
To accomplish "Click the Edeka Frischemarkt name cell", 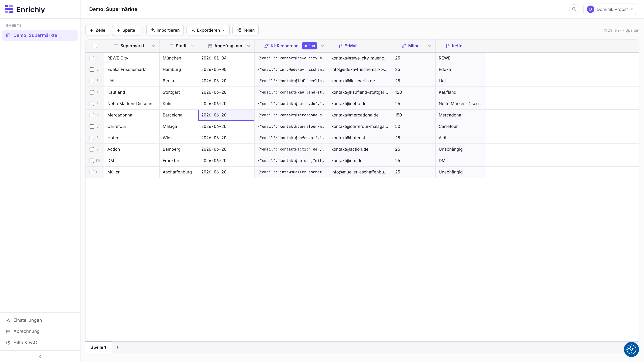I will [132, 70].
